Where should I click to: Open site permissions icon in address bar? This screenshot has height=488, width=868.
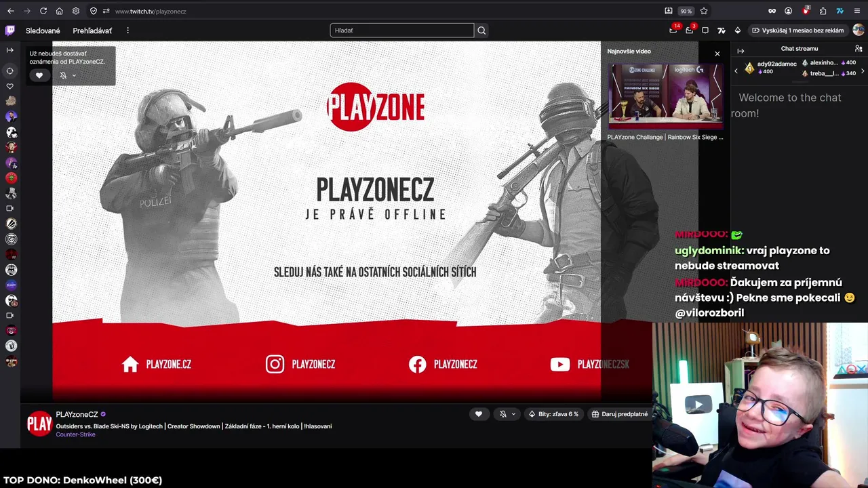tap(106, 11)
